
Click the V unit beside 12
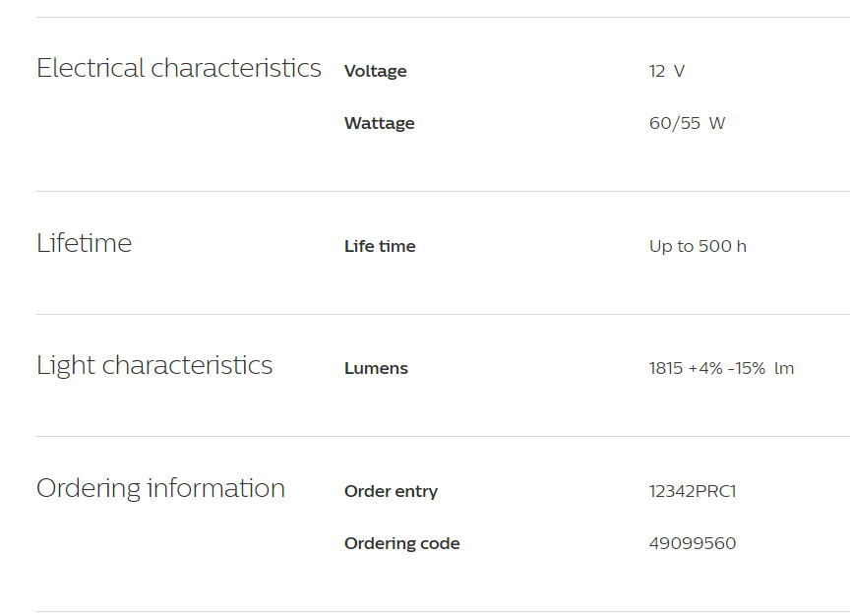pos(679,71)
